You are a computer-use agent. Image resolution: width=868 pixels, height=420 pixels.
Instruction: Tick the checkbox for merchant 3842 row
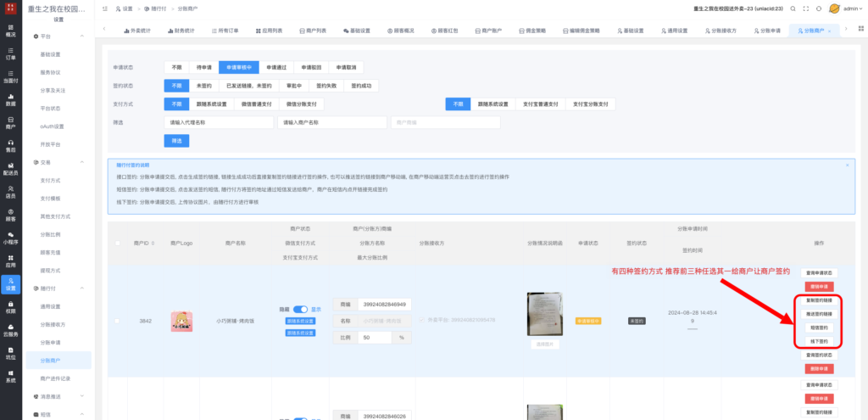click(117, 321)
